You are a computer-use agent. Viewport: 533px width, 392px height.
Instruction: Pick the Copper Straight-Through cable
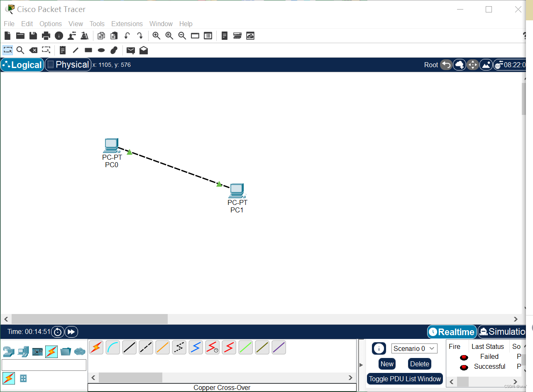tap(130, 347)
